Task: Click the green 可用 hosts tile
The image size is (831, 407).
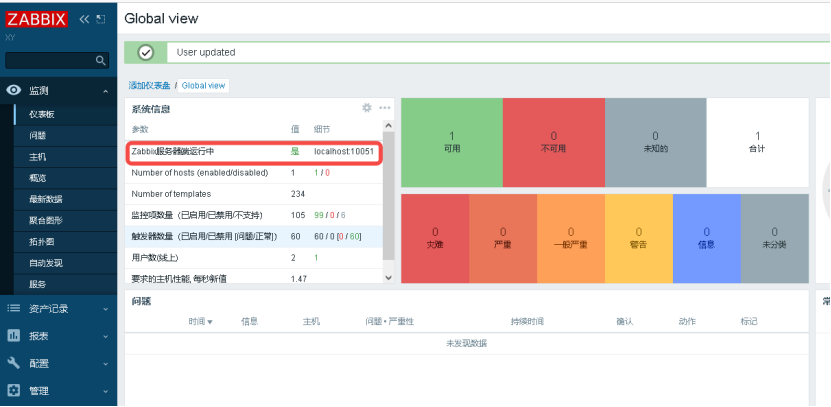Action: [452, 143]
